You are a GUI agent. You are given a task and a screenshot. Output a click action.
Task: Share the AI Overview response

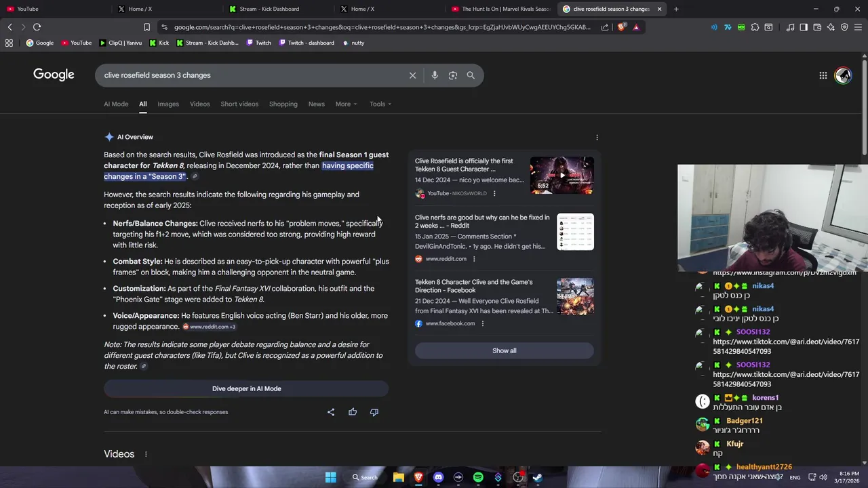331,412
